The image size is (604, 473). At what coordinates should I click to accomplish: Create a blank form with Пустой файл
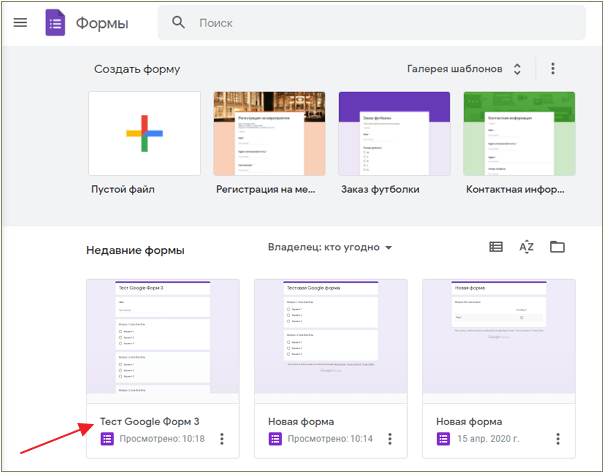(144, 133)
